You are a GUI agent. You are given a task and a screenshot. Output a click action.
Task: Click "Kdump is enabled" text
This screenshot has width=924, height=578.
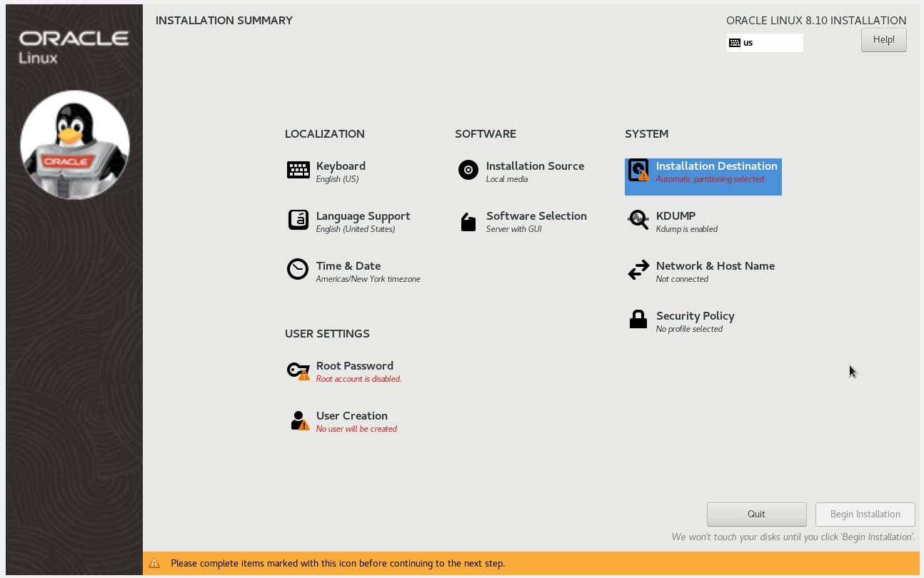pos(687,230)
